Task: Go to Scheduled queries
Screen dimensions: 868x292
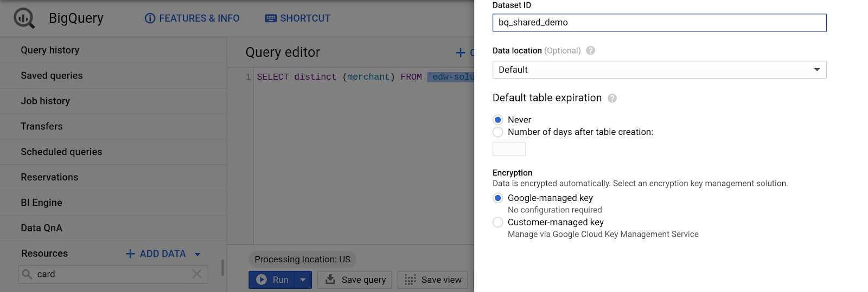Action: pyautogui.click(x=61, y=152)
